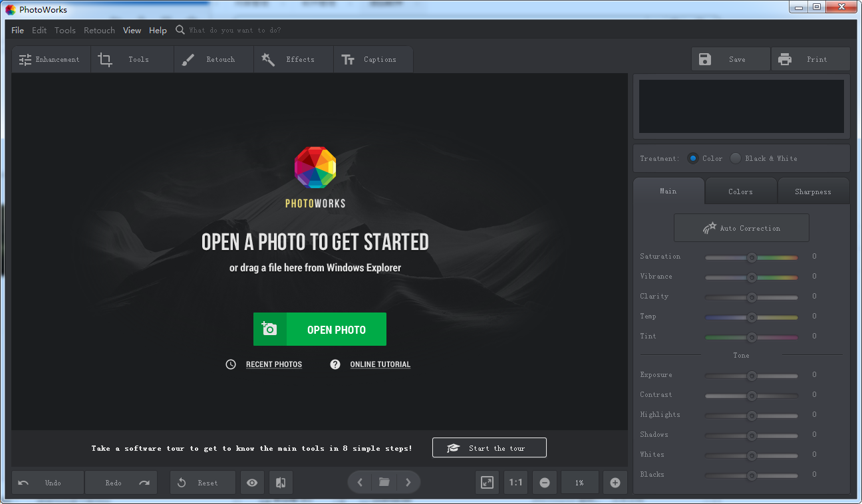862x504 pixels.
Task: Click the before/after compare icon
Action: click(x=281, y=483)
